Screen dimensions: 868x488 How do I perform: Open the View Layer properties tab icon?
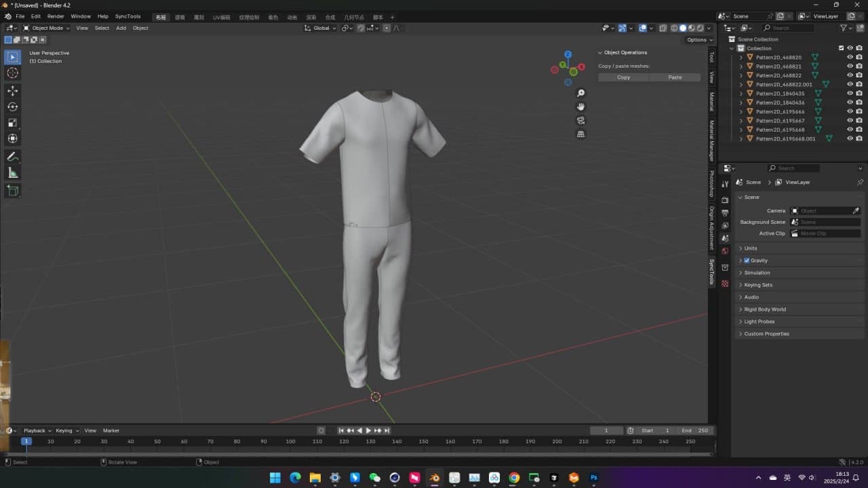725,225
